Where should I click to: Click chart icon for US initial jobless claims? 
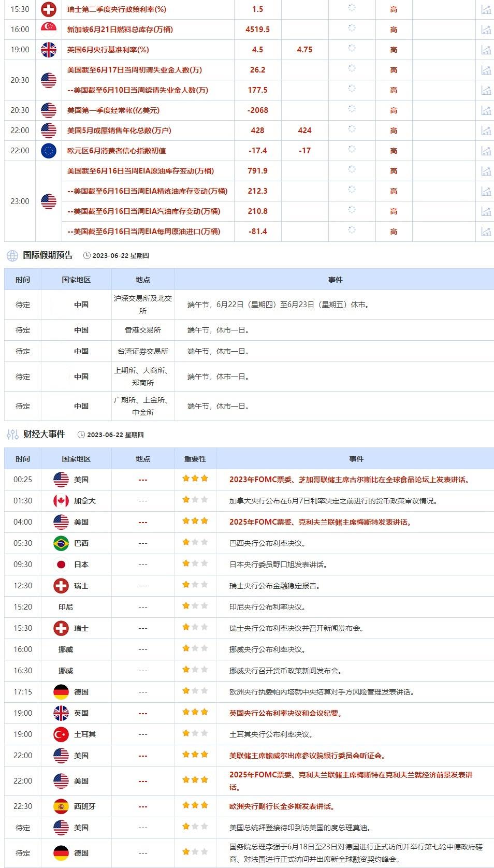coord(486,70)
